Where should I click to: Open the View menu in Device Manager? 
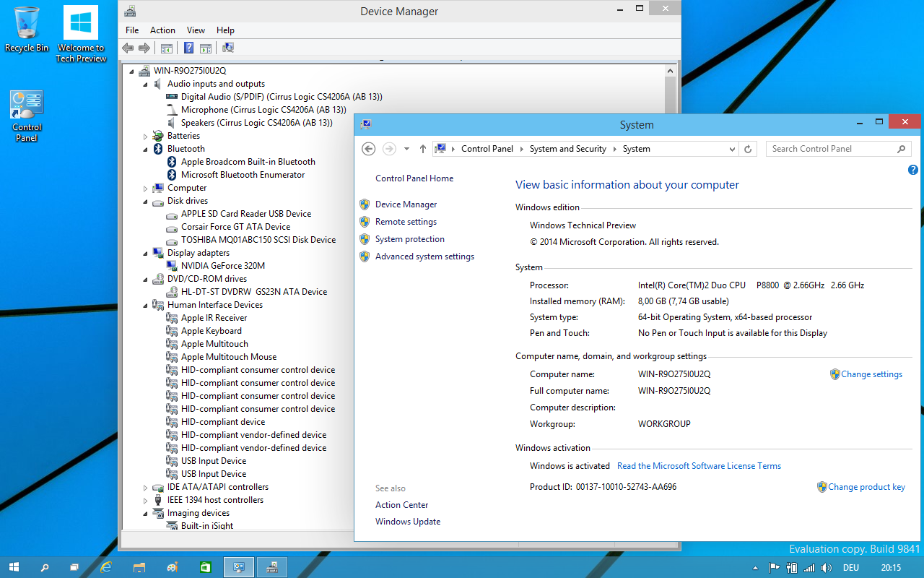coord(196,30)
